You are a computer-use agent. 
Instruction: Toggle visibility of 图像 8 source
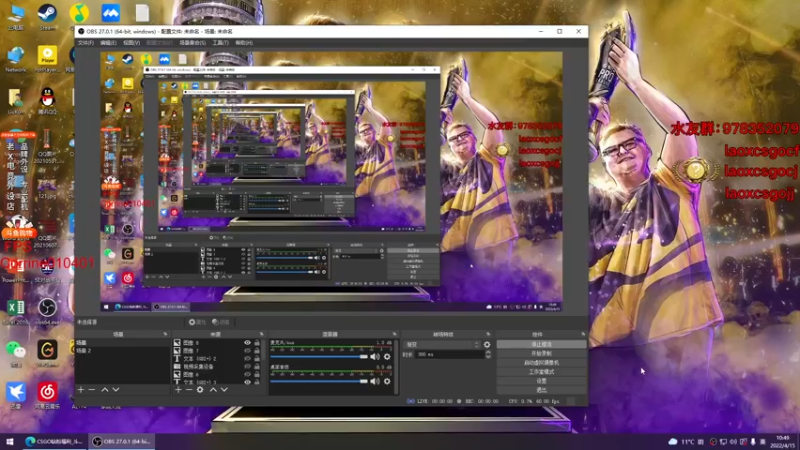(x=247, y=343)
